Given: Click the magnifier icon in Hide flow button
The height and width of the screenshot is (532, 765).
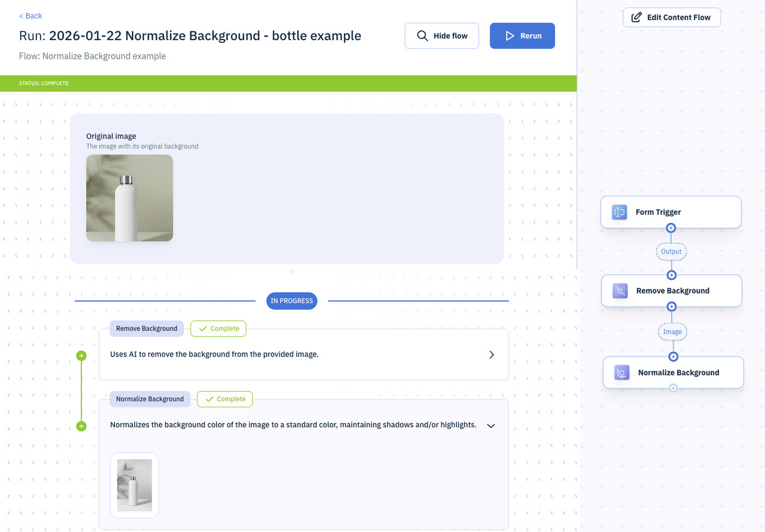Looking at the screenshot, I should [422, 36].
